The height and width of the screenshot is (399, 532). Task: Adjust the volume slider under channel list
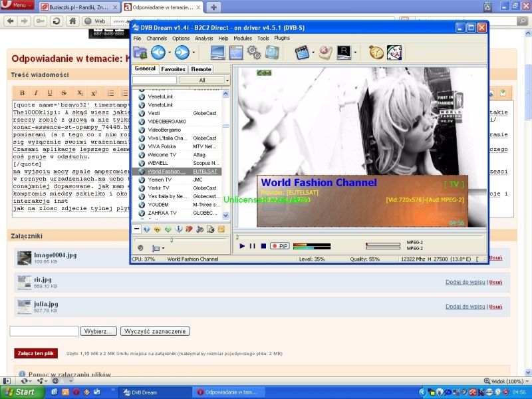point(180,239)
